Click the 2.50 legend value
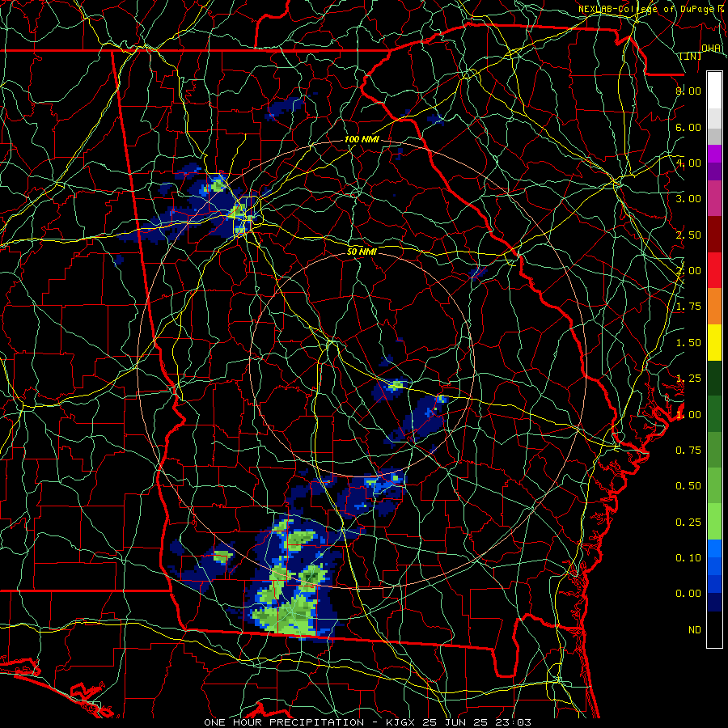The image size is (728, 728). [x=688, y=235]
